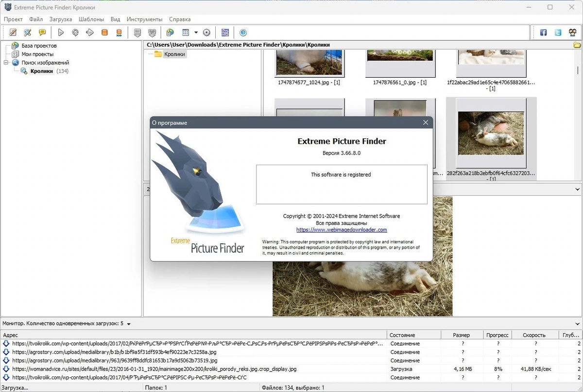
Task: Click the people community icon
Action: pos(573,33)
